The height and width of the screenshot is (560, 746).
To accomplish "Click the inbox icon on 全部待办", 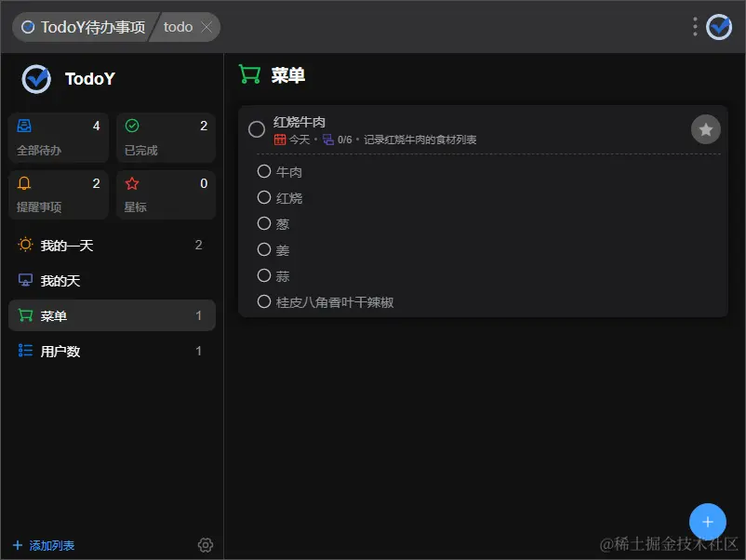I will click(x=24, y=126).
